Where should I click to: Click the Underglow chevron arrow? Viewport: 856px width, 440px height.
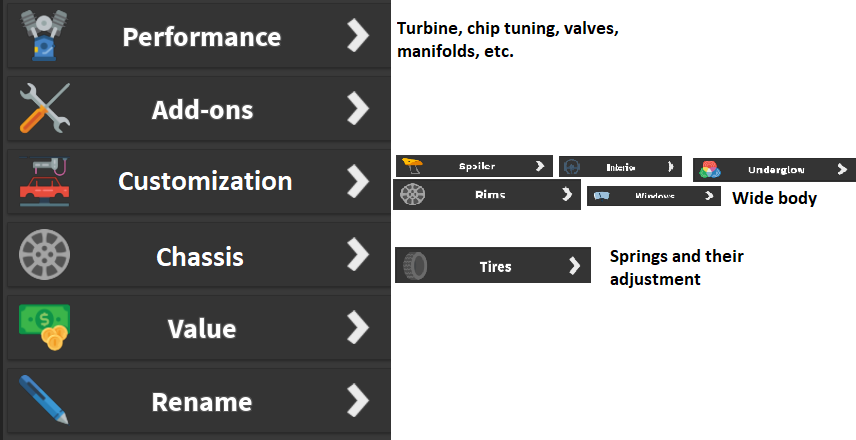coord(842,170)
